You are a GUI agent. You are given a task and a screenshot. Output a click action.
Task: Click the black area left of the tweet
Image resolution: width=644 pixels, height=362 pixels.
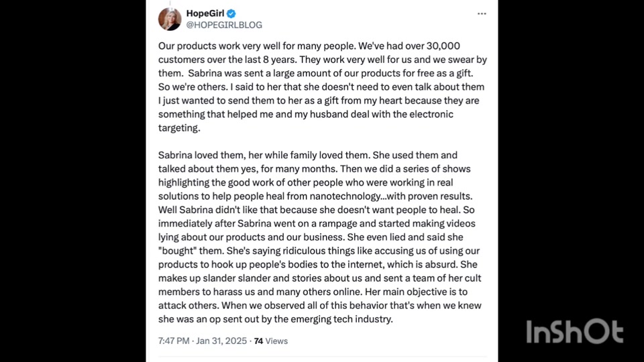click(74, 181)
